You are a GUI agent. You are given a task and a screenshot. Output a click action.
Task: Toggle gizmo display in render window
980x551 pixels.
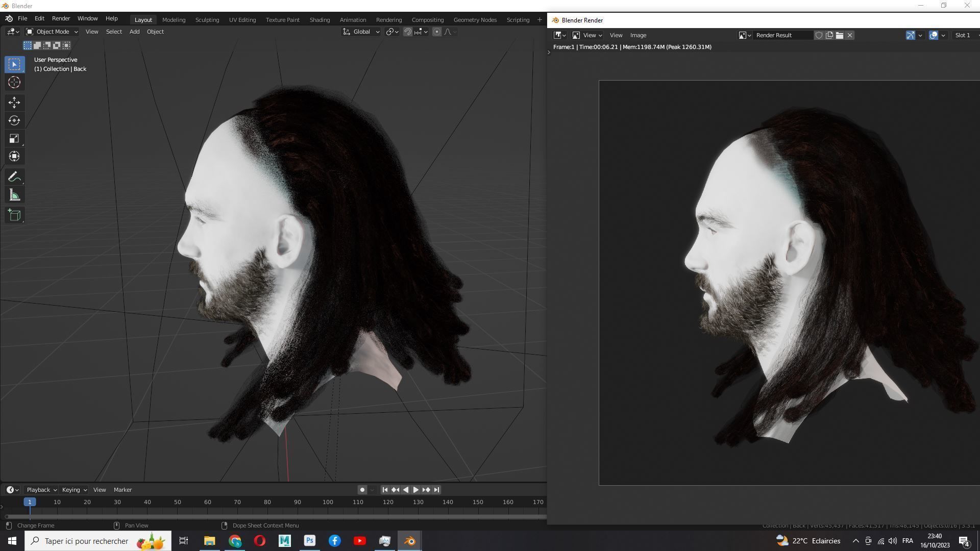click(911, 35)
